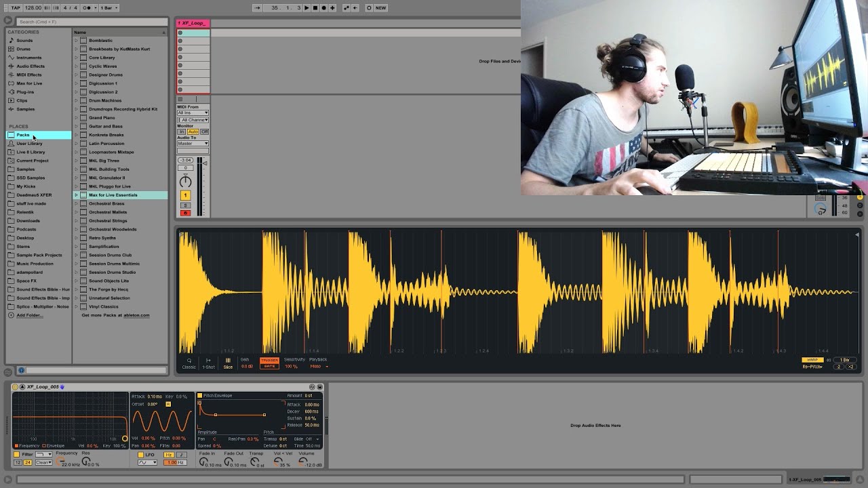Click the track pan knob
Image resolution: width=868 pixels, height=488 pixels.
pos(185,182)
